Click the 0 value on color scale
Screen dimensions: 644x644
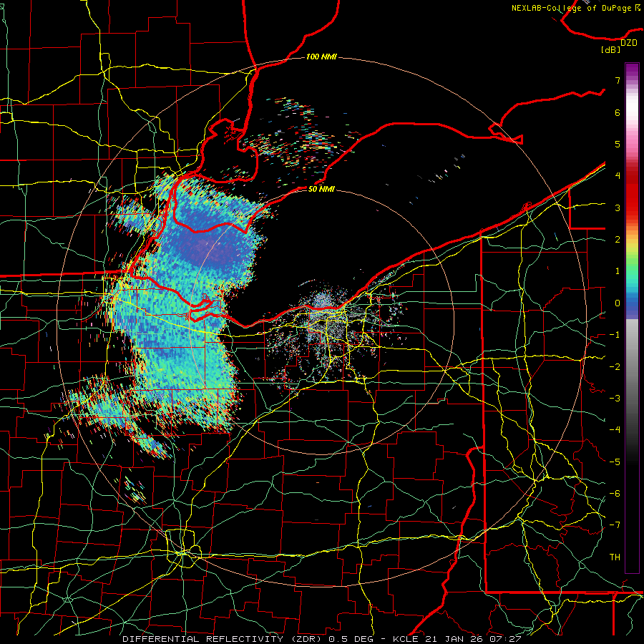click(x=618, y=303)
